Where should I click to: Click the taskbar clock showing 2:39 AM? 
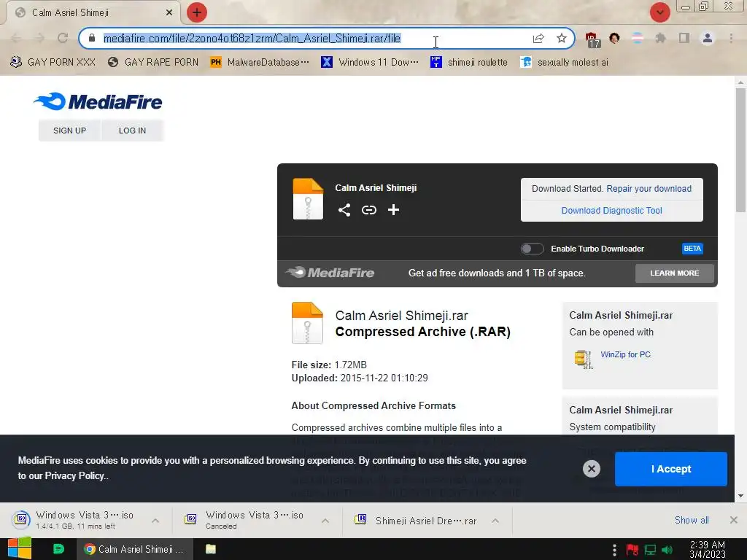pyautogui.click(x=708, y=550)
